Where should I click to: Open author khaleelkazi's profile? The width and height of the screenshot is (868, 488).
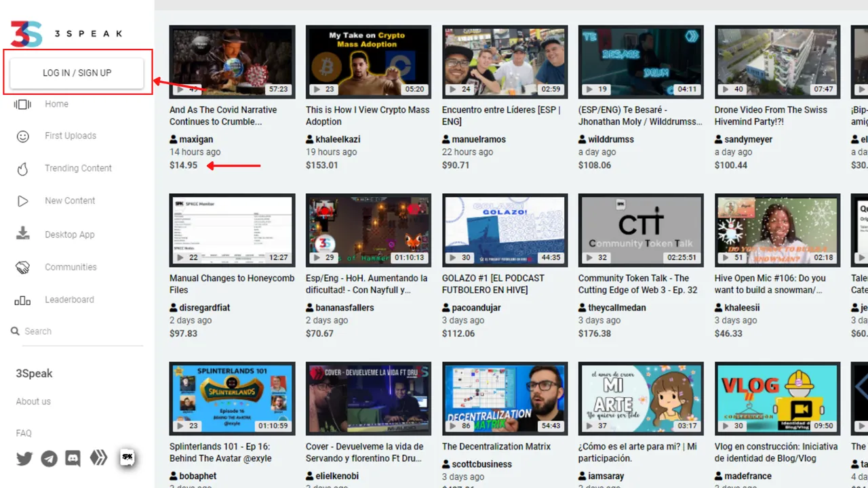[338, 139]
